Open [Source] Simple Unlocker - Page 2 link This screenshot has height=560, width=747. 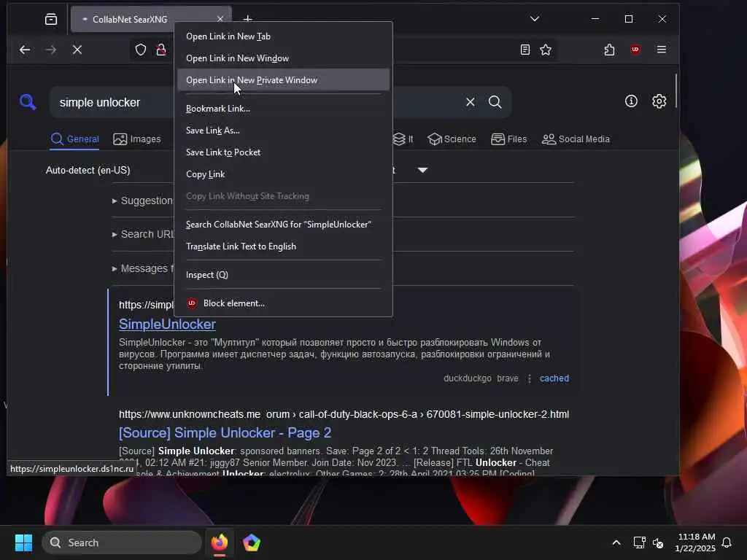click(225, 433)
